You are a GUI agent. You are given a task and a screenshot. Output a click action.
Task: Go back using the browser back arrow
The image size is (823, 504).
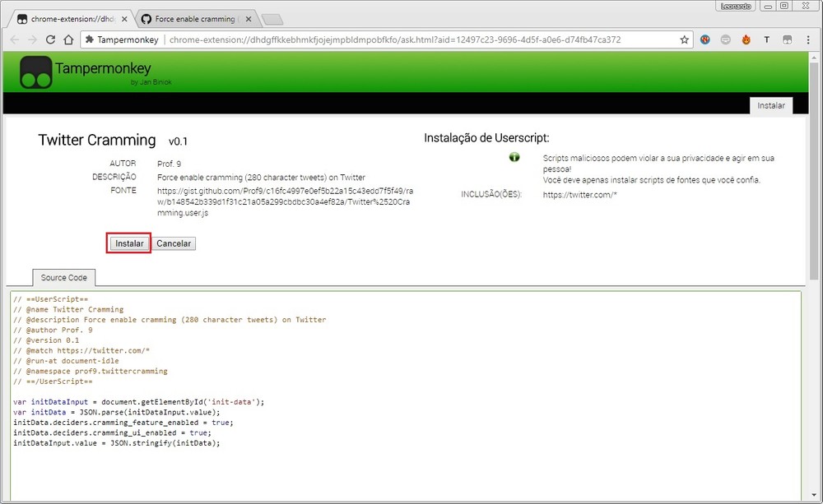[x=15, y=39]
